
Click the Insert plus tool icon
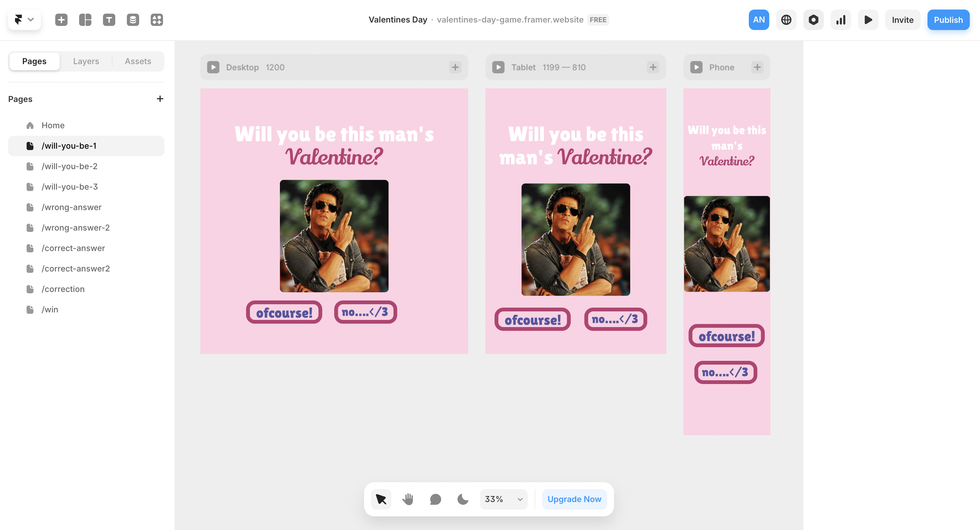(x=61, y=19)
